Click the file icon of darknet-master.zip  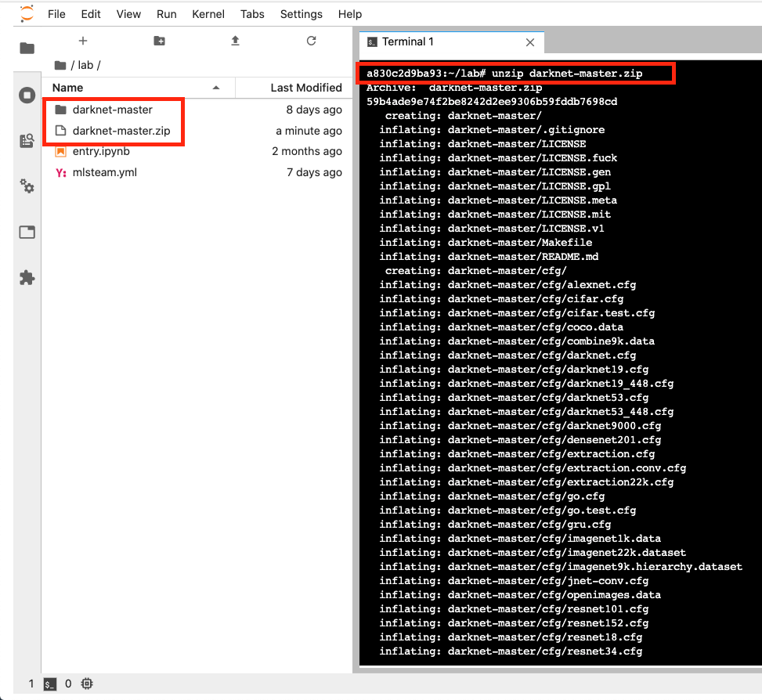(60, 131)
